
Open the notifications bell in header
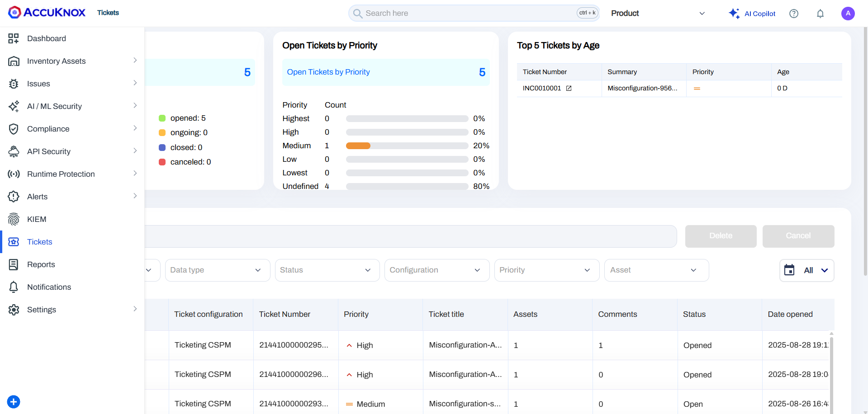[820, 14]
